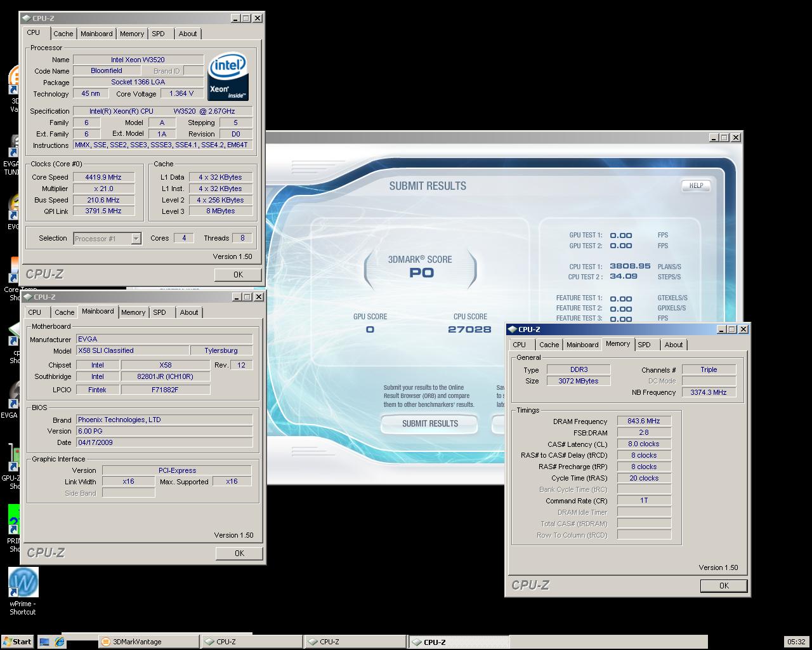This screenshot has height=650, width=812.
Task: Click the CPU TEST 1 value 3808.95
Action: (630, 267)
